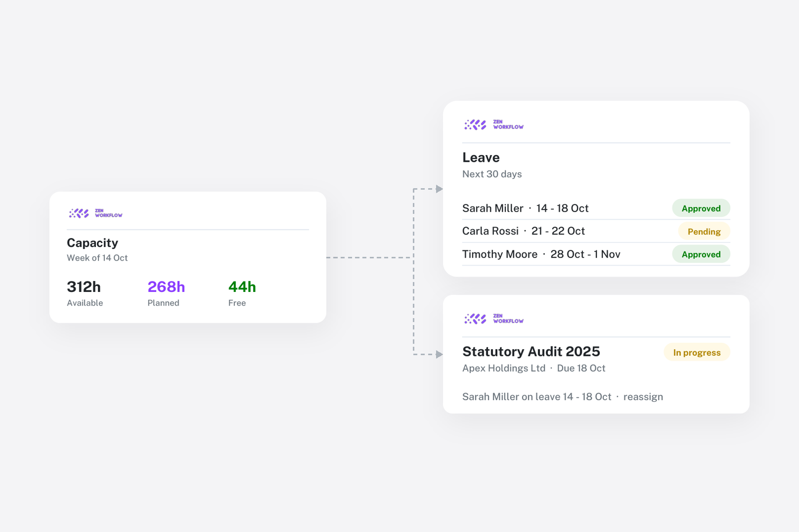Click the Zen Workflow logo on Statutory Audit card
The image size is (799, 532).
(x=493, y=318)
